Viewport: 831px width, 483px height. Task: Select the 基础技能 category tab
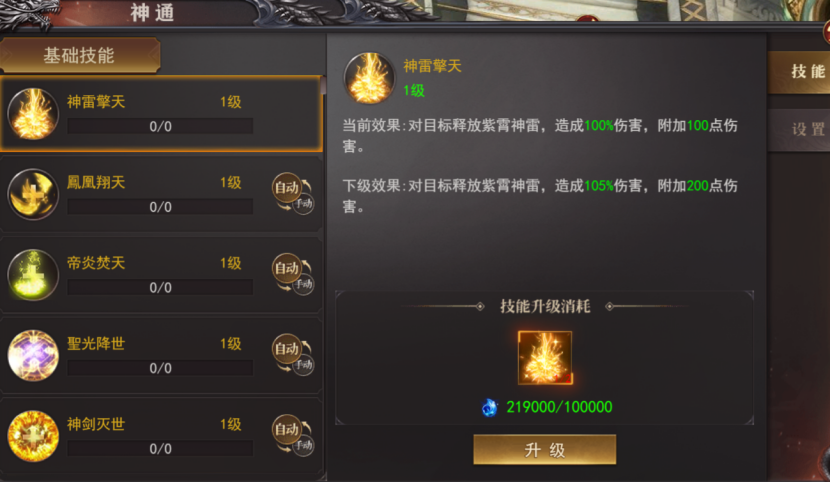click(79, 55)
